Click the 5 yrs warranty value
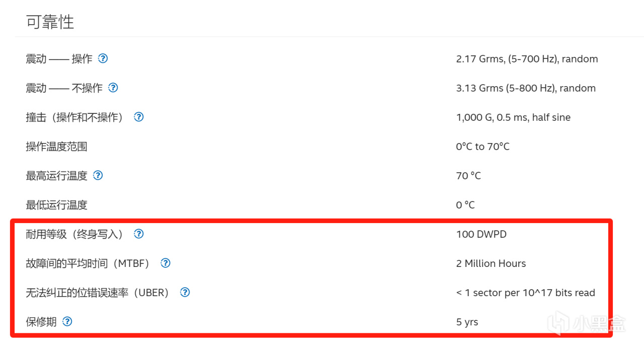This screenshot has width=644, height=345. pyautogui.click(x=467, y=322)
